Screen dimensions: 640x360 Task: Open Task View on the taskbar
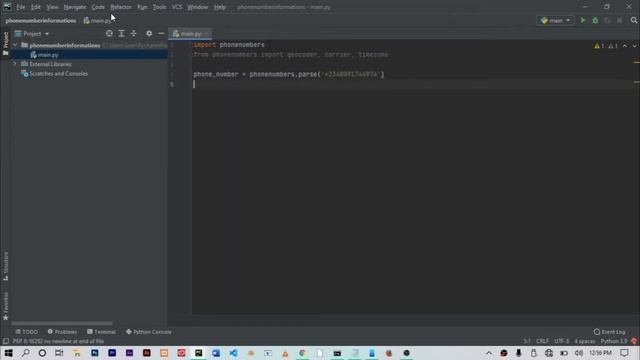click(59, 353)
